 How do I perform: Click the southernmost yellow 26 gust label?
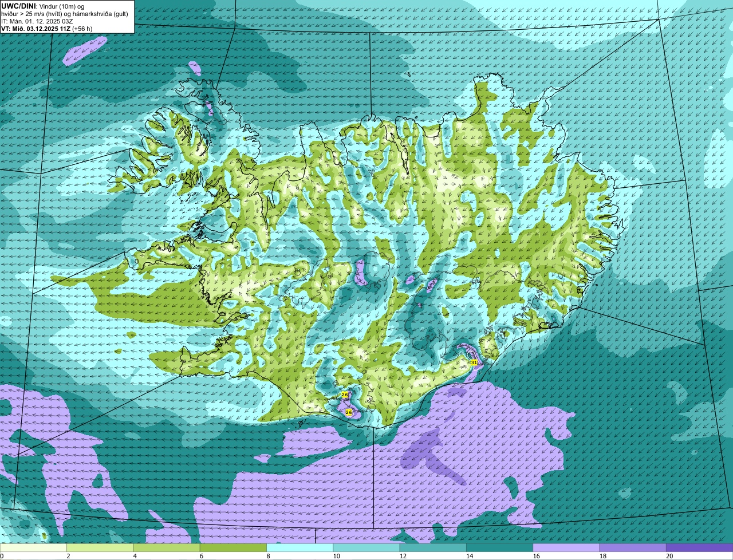349,412
